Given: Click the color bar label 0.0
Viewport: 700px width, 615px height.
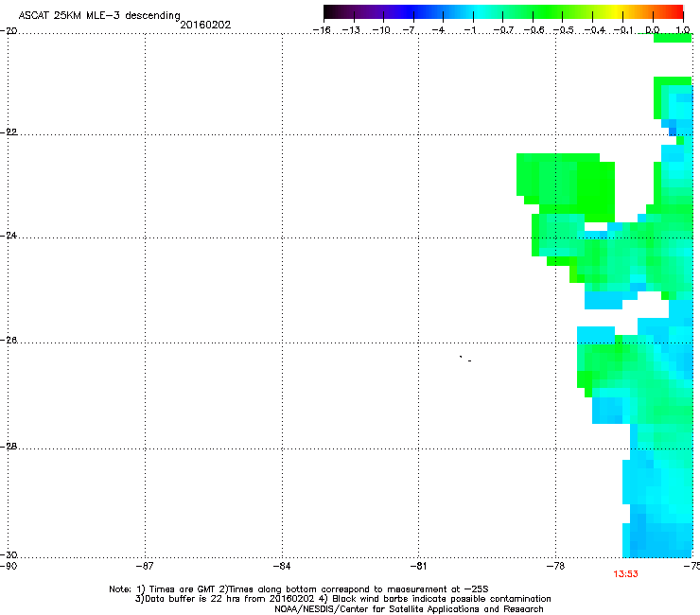Looking at the screenshot, I should [x=653, y=30].
